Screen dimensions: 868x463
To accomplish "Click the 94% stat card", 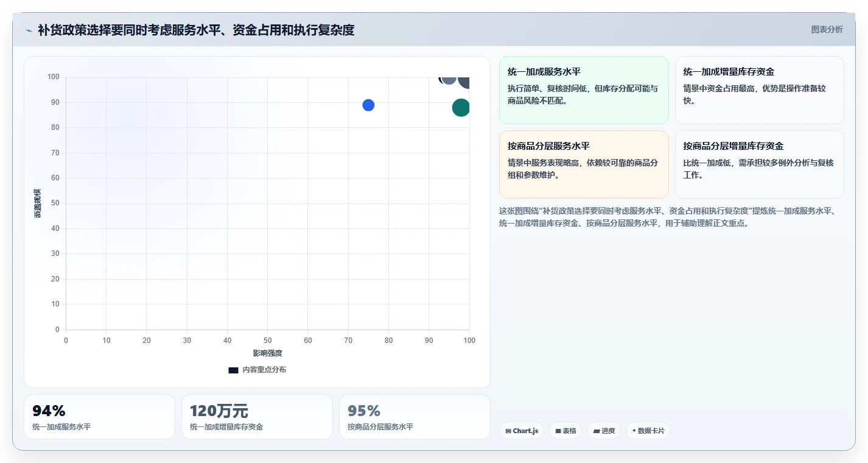I will (x=99, y=417).
